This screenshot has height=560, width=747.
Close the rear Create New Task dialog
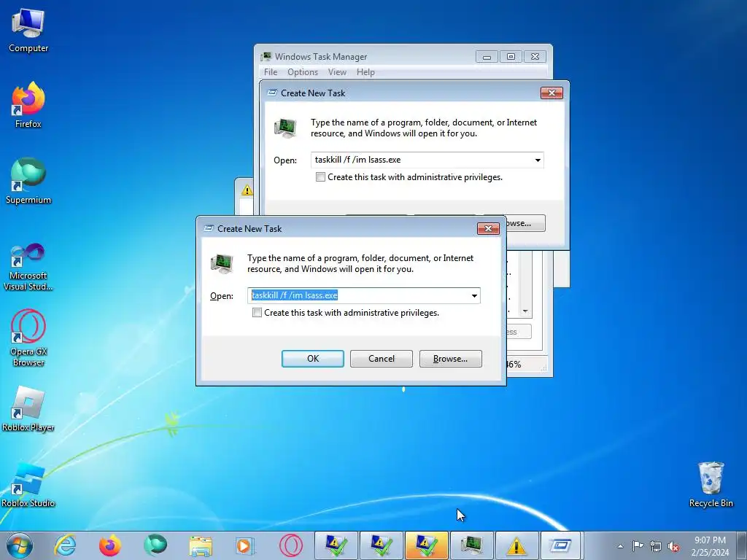551,93
